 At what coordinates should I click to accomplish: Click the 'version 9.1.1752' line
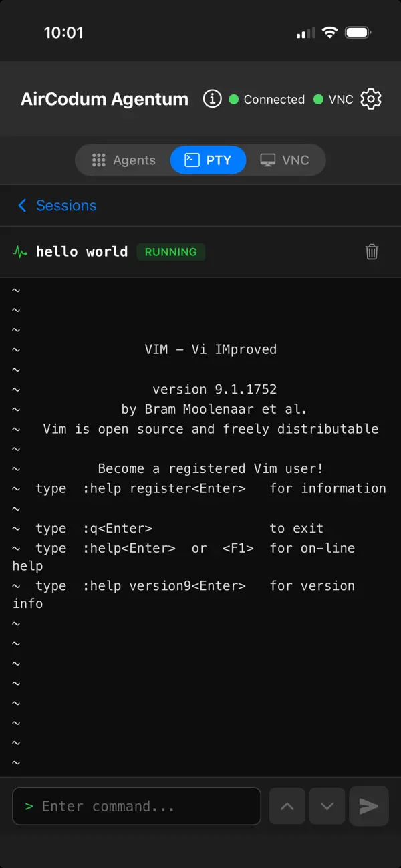215,389
